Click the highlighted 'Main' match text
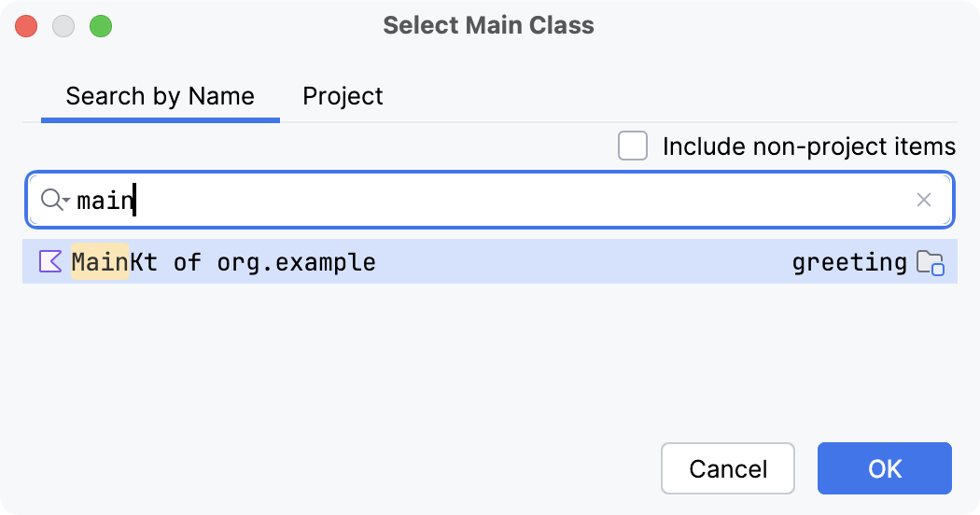 coord(100,262)
